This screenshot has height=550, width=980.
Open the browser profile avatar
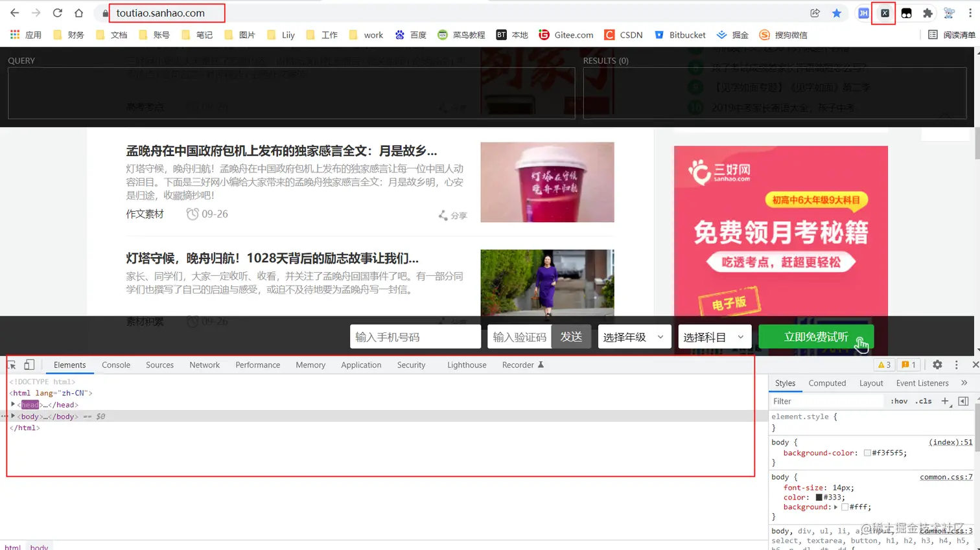pos(950,13)
